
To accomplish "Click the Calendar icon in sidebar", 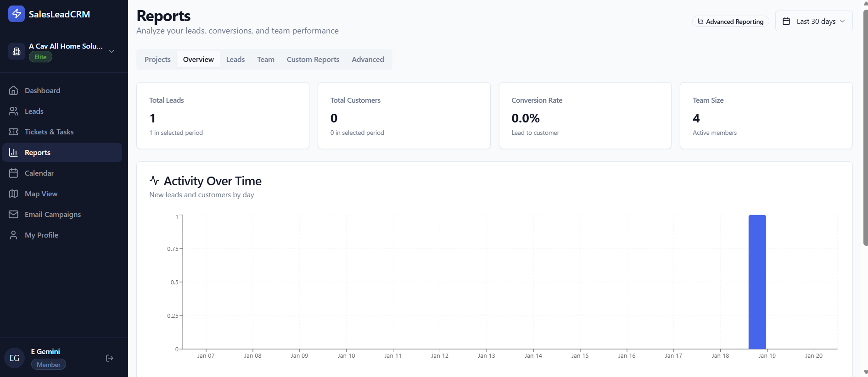I will (x=13, y=173).
